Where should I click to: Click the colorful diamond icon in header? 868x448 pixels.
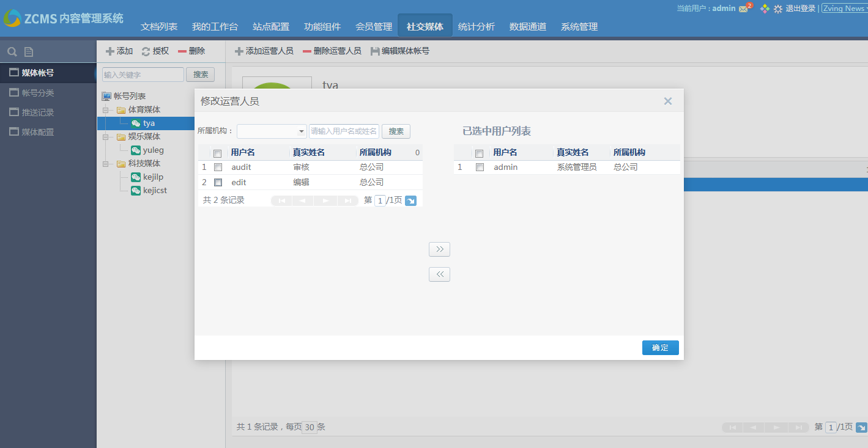pyautogui.click(x=765, y=9)
